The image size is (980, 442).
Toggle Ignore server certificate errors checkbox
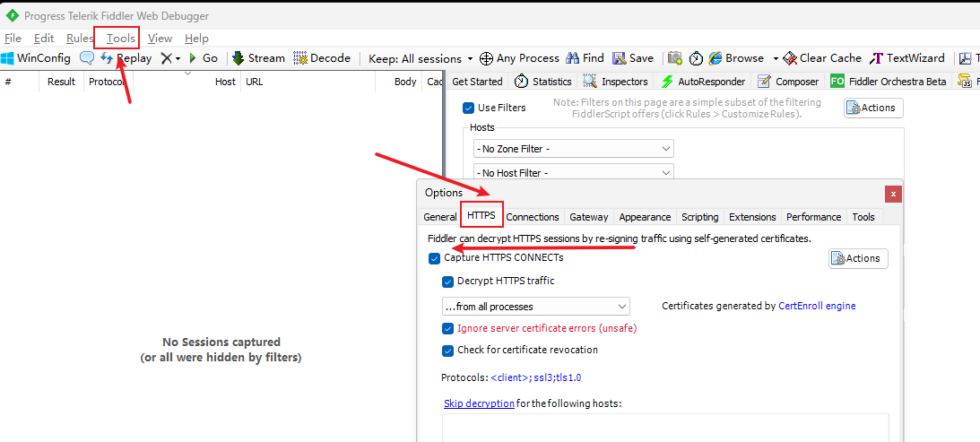[447, 328]
